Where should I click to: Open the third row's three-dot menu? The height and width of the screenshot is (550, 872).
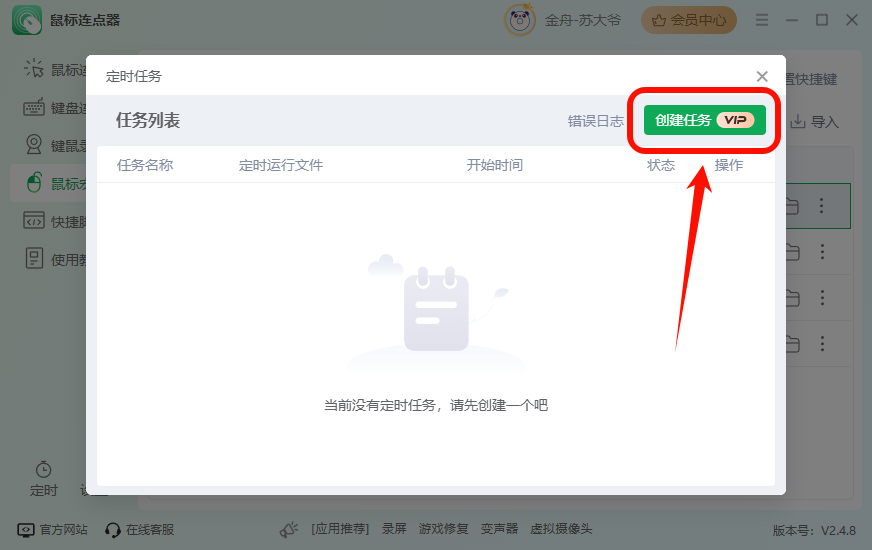[x=822, y=298]
